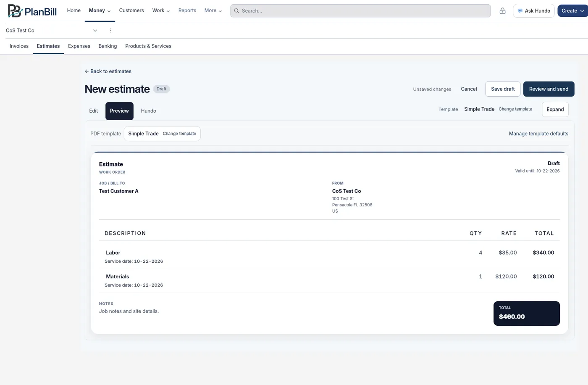Click the Ask Hundo chat icon
The height and width of the screenshot is (385, 588).
[x=520, y=11]
